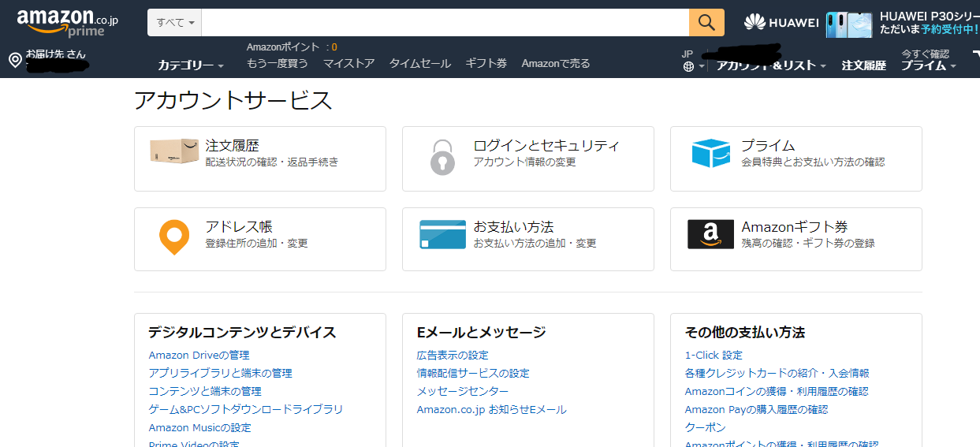Click the Amazon.co.jp prime logo
The image size is (980, 447).
[67, 23]
